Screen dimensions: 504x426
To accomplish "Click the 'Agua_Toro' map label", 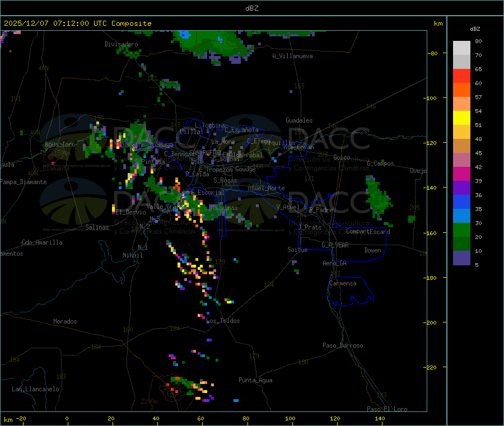I will [60, 144].
